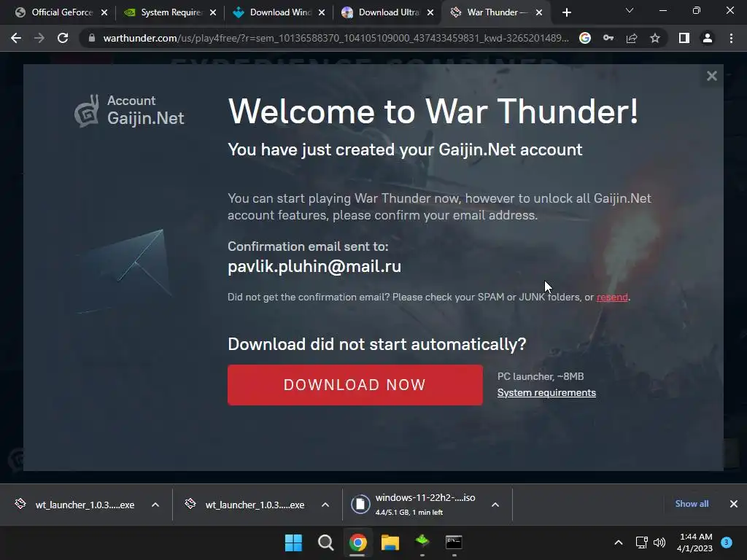Bookmark this page with the star
The width and height of the screenshot is (747, 560).
pos(655,38)
